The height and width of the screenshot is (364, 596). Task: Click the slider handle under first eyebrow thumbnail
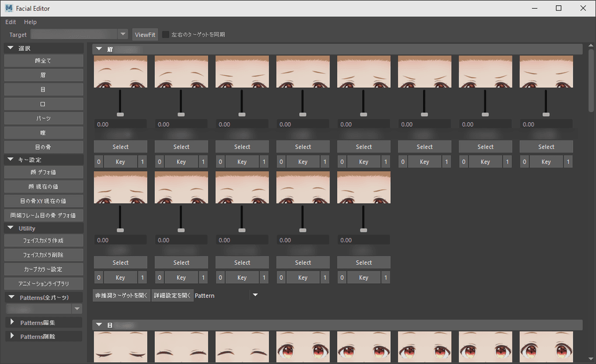coord(120,115)
